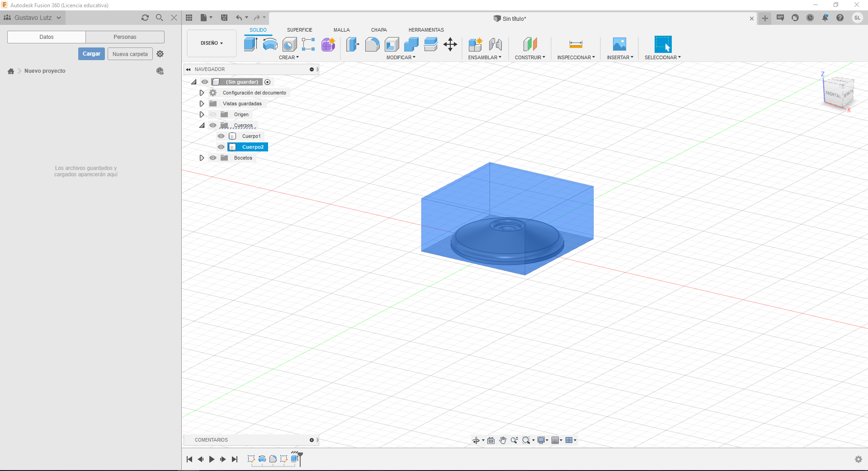Toggle visibility of the (Sin guardar) root

point(205,82)
